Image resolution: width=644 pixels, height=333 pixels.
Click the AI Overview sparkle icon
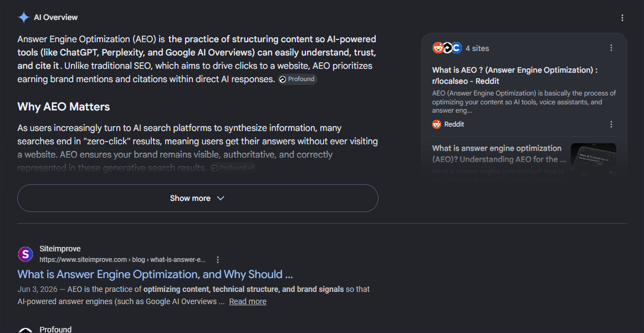tap(24, 17)
